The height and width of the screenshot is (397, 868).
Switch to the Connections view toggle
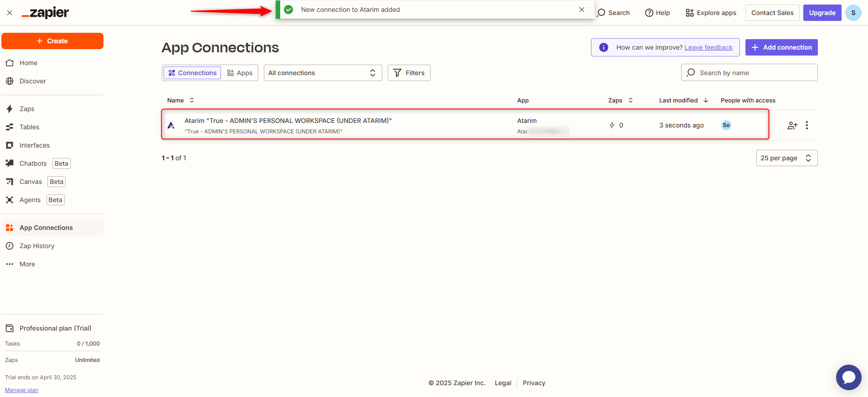tap(192, 73)
